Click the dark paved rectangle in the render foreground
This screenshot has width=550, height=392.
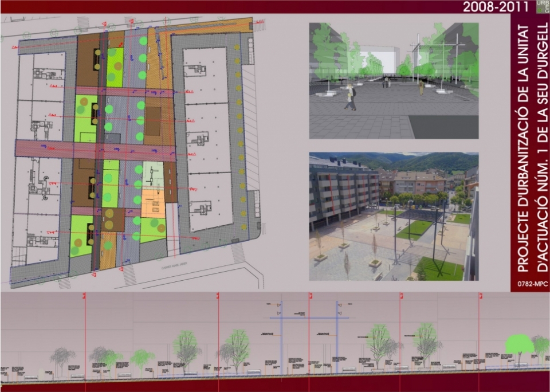coord(443,126)
